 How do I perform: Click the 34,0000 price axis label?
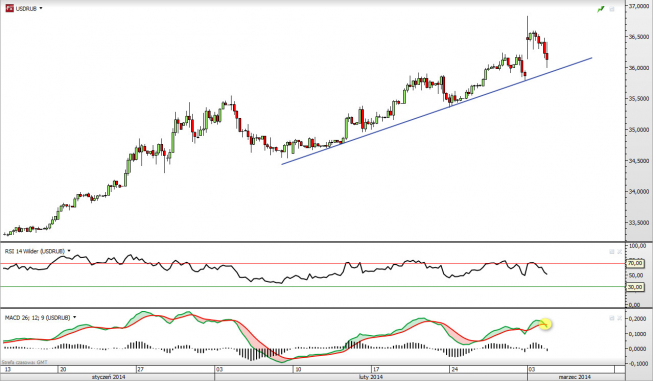(x=639, y=192)
